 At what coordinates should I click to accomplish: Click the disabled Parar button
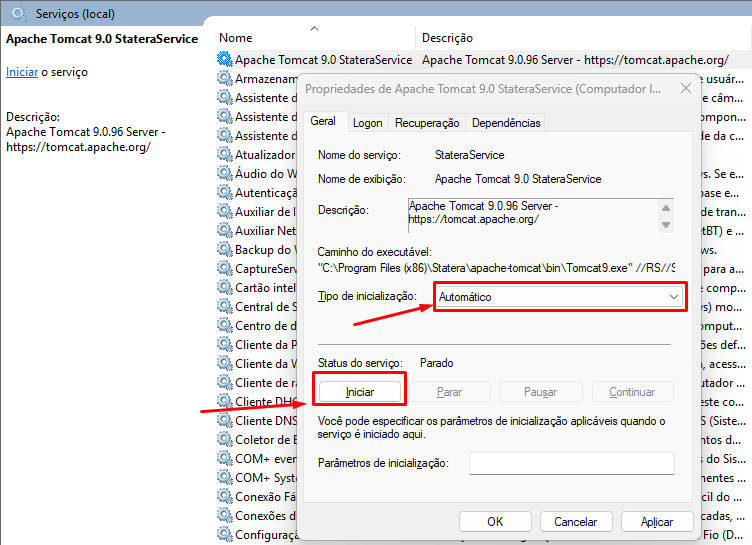click(449, 392)
